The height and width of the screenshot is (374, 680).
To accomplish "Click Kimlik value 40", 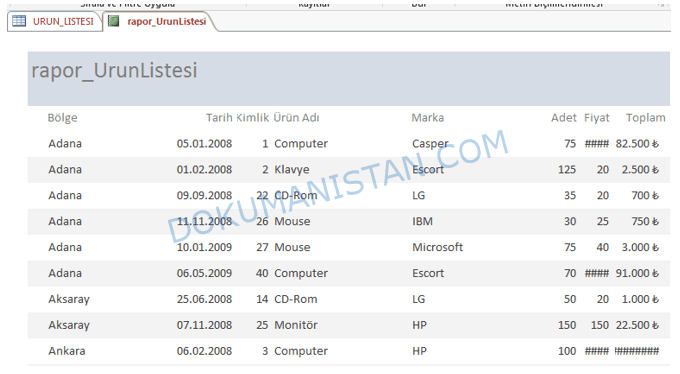I will (262, 273).
